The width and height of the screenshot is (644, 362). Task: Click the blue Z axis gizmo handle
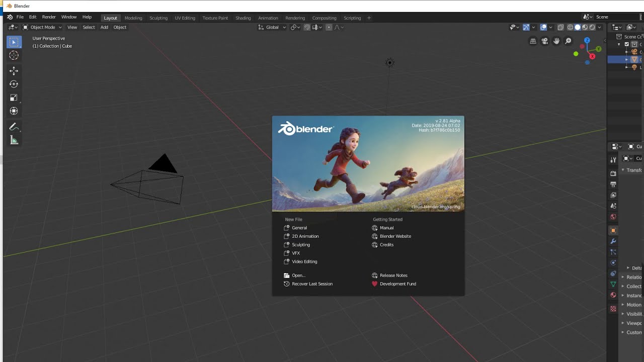click(587, 40)
